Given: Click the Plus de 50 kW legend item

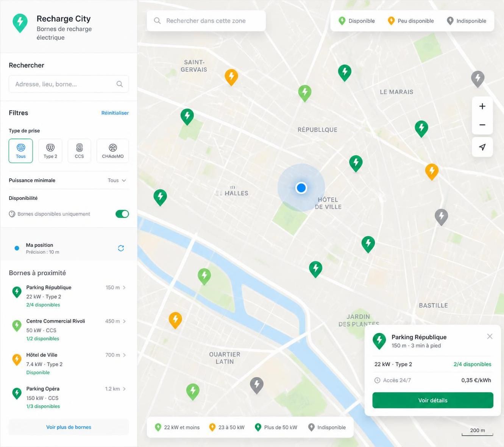Looking at the screenshot, I should click(x=276, y=427).
